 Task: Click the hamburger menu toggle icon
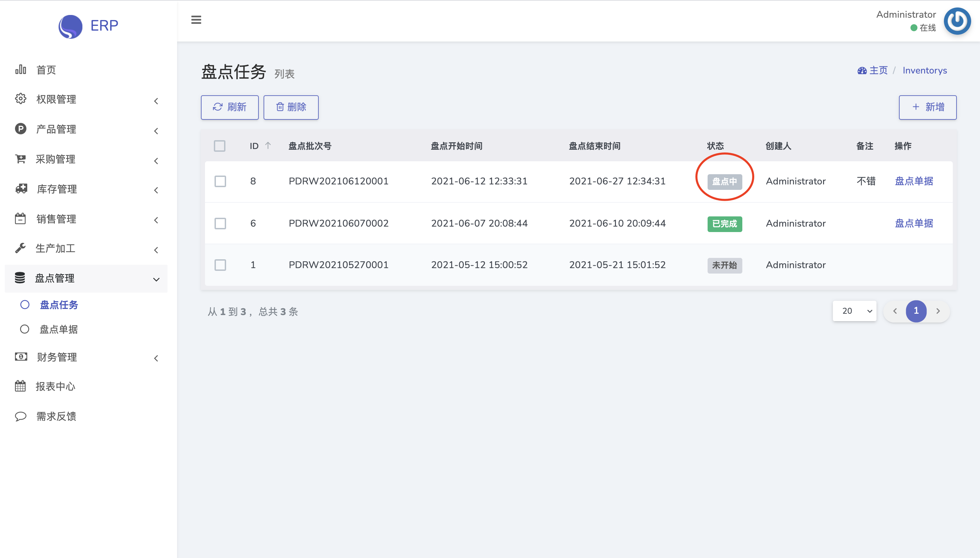pos(196,19)
